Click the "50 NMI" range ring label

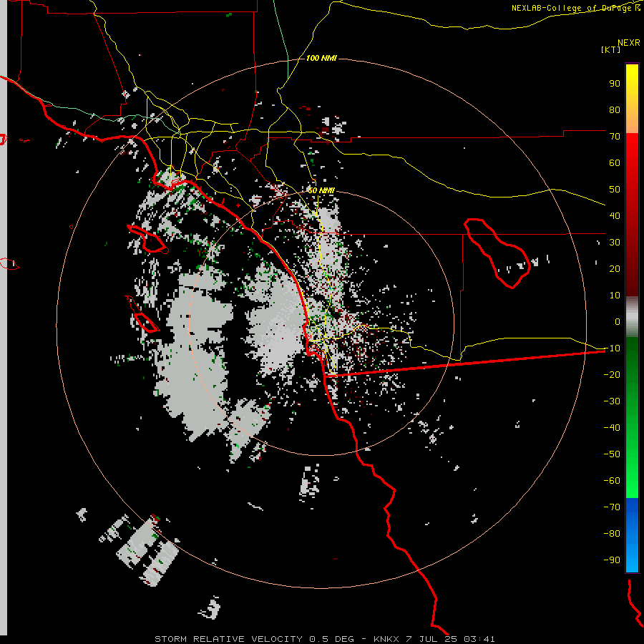pyautogui.click(x=321, y=190)
